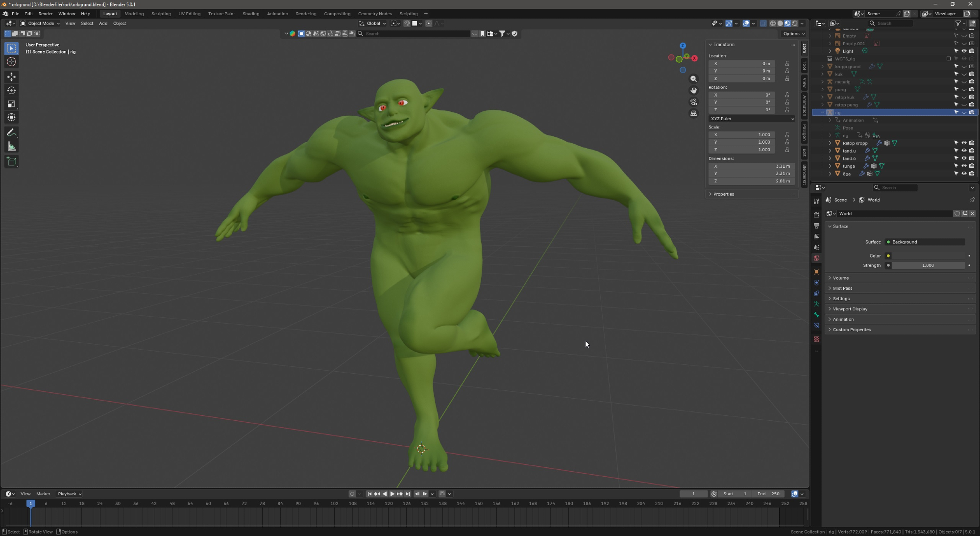Select the Move tool in toolbar
This screenshot has height=536, width=980.
tap(11, 77)
